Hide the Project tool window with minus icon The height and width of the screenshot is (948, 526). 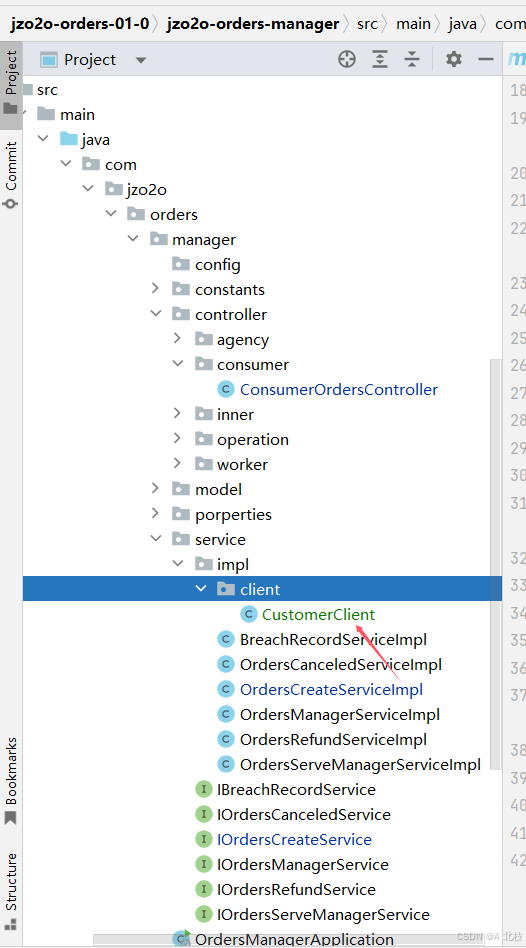(x=486, y=59)
